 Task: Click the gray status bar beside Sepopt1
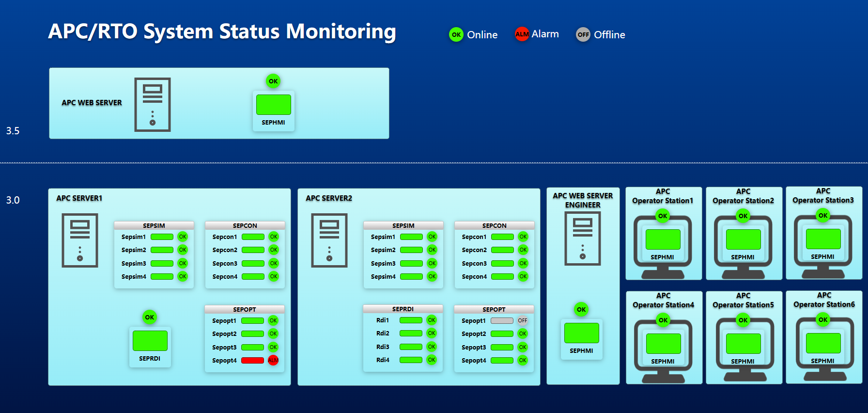tap(502, 320)
